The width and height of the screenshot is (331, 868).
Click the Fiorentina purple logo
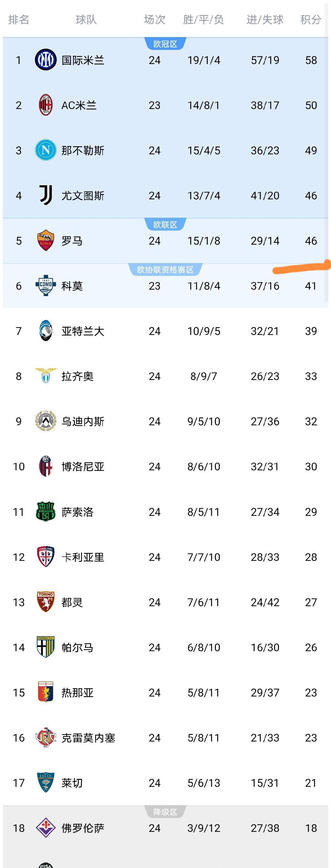[x=46, y=828]
